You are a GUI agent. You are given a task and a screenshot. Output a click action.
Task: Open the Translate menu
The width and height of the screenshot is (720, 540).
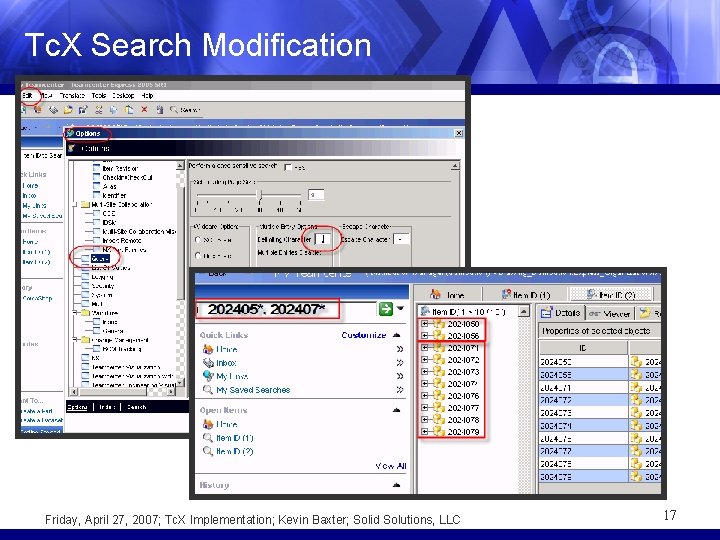click(72, 96)
